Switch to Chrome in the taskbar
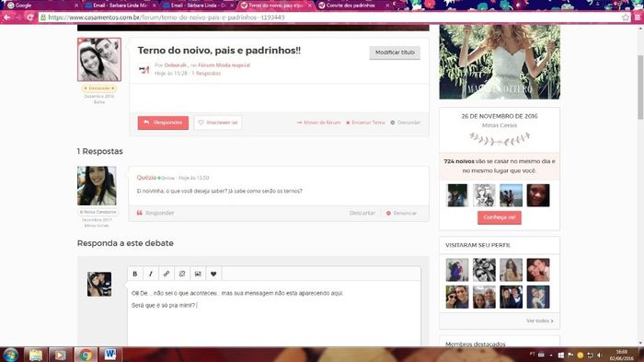 click(86, 355)
